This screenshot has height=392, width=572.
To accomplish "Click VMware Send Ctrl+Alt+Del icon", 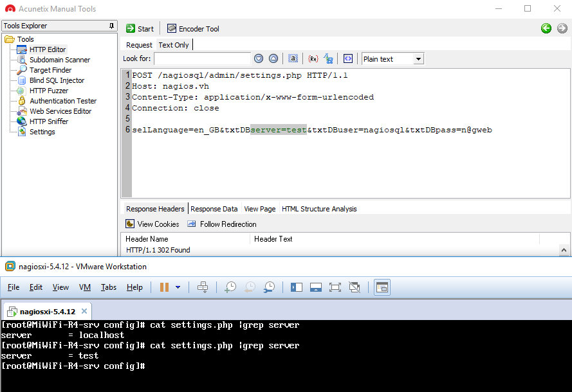I will tap(203, 287).
